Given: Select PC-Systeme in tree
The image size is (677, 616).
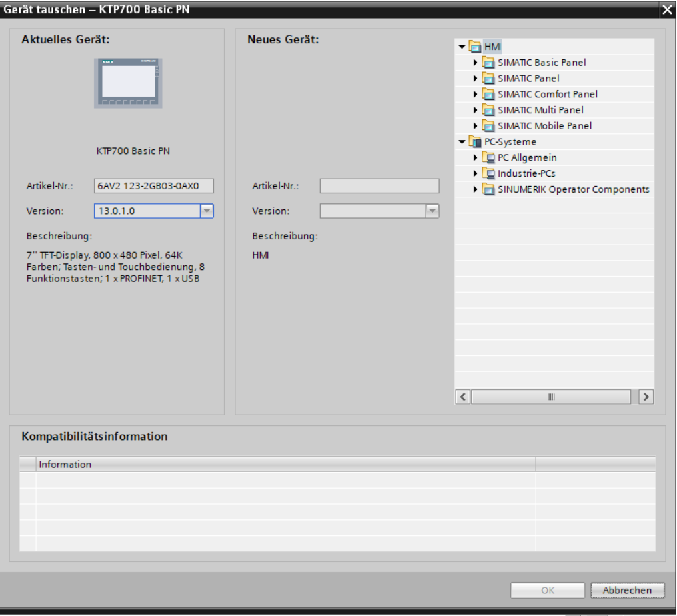Looking at the screenshot, I should [x=510, y=142].
